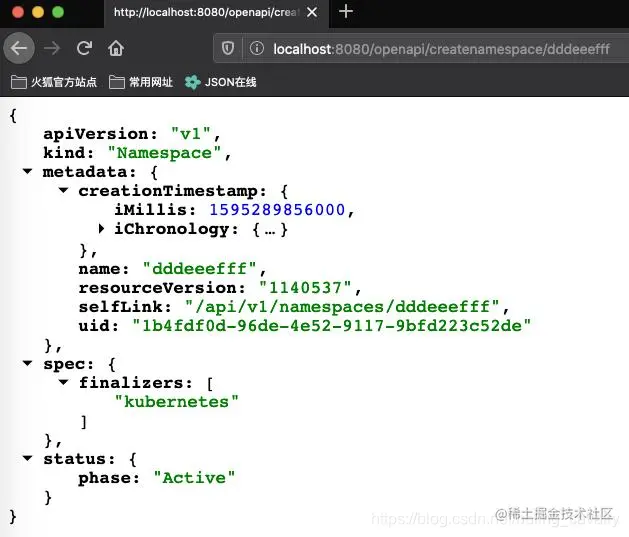Focus the address bar URL field

point(441,49)
